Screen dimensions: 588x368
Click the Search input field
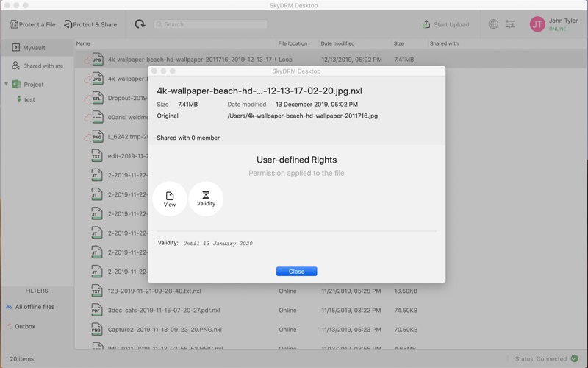[210, 24]
